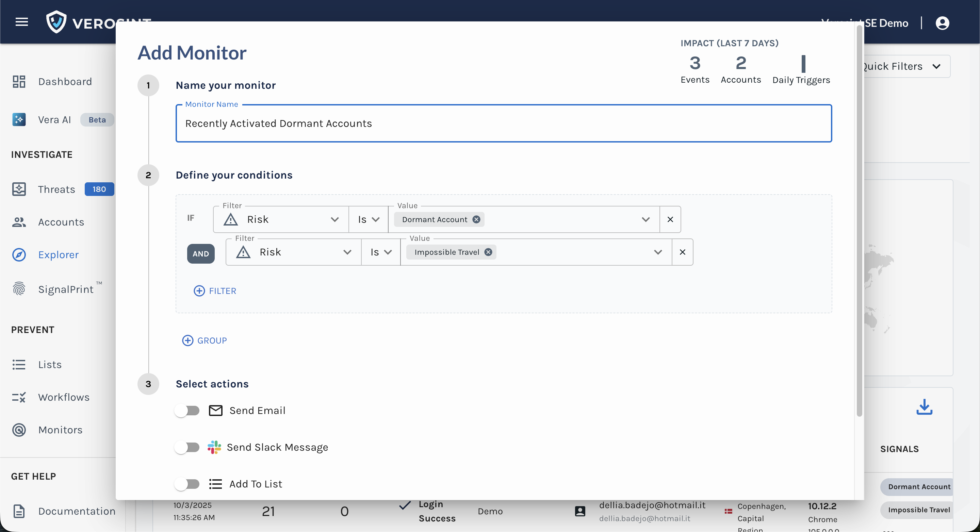Remove the Impossible Travel value chip
The image size is (980, 532).
[x=488, y=252]
